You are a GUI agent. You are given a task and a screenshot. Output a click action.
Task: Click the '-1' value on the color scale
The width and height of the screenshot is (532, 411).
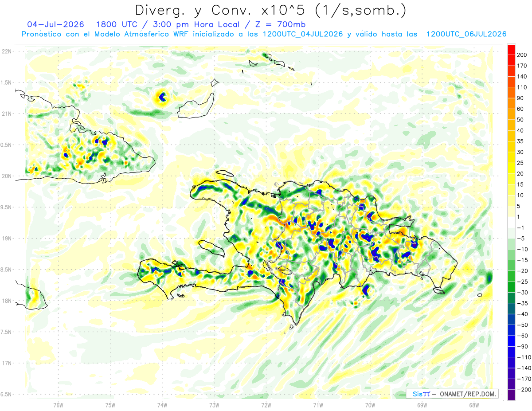[x=521, y=228]
